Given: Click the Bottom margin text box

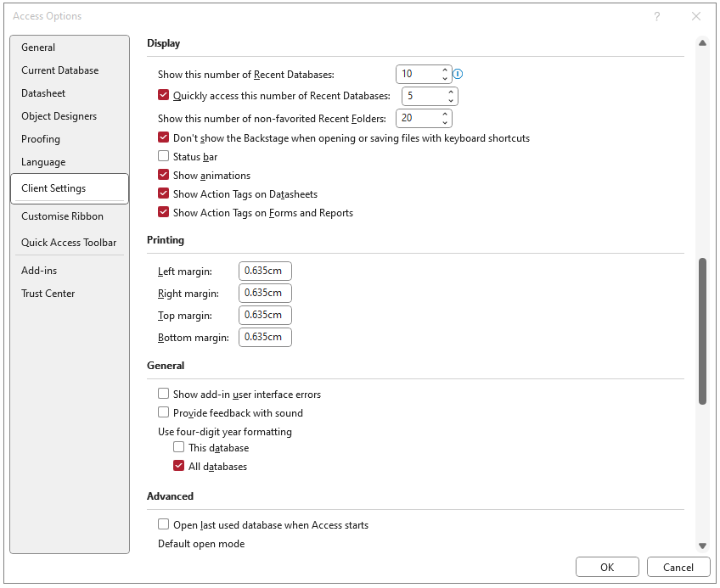Looking at the screenshot, I should [265, 338].
